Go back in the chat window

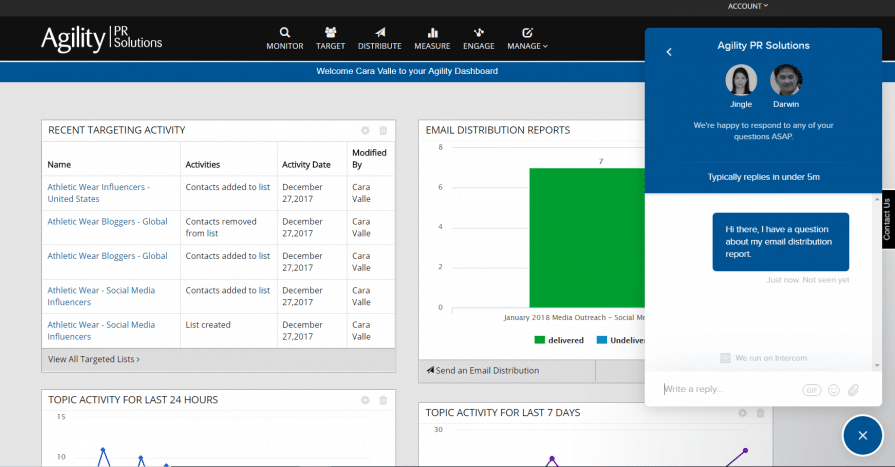tap(669, 52)
